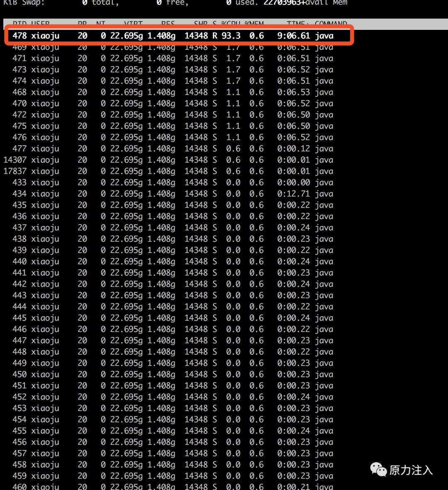Select the process row with PID 471
Viewport: 448px width, 490px height.
173,59
